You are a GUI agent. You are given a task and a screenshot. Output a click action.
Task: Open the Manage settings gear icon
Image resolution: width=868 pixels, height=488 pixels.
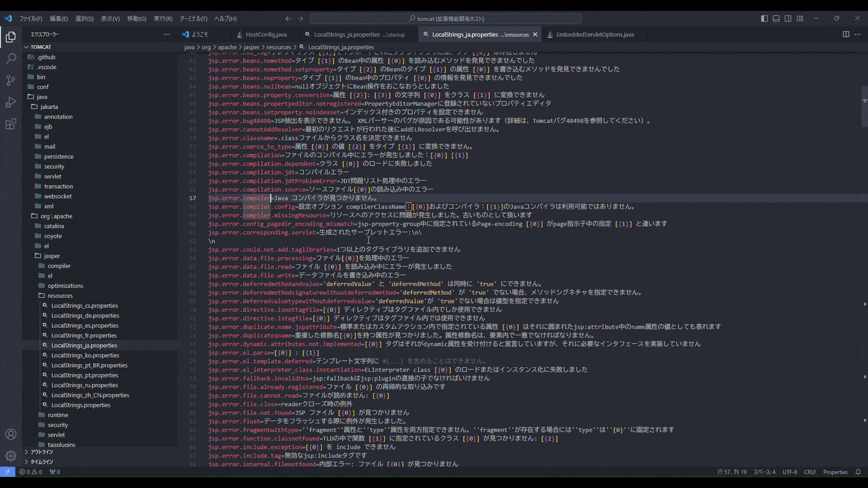[x=10, y=456]
